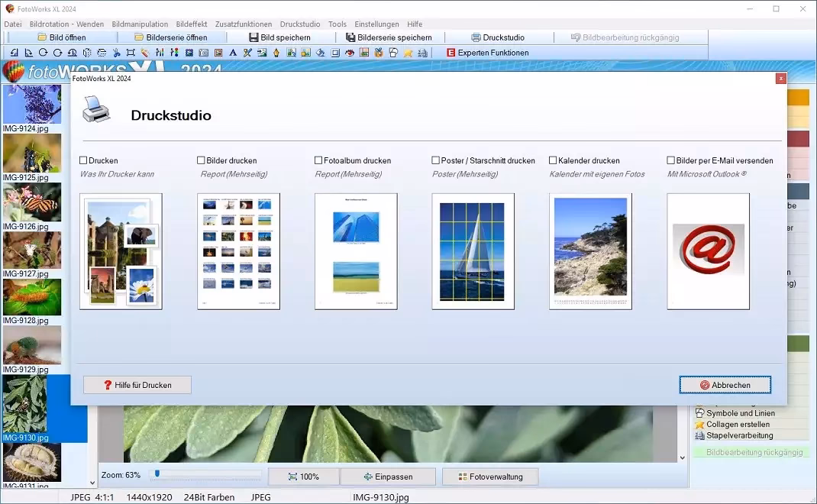817x504 pixels.
Task: Click the Einpassen button
Action: pyautogui.click(x=388, y=477)
